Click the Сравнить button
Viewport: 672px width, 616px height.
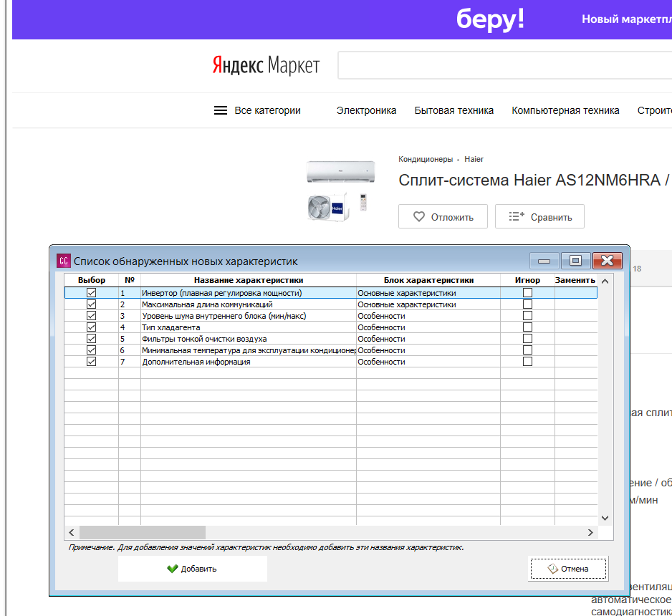click(539, 216)
